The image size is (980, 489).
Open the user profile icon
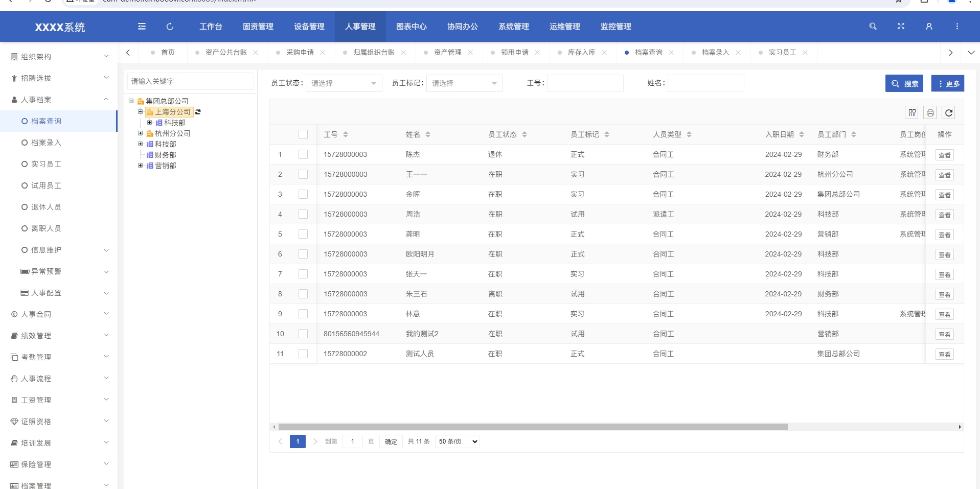(x=929, y=27)
